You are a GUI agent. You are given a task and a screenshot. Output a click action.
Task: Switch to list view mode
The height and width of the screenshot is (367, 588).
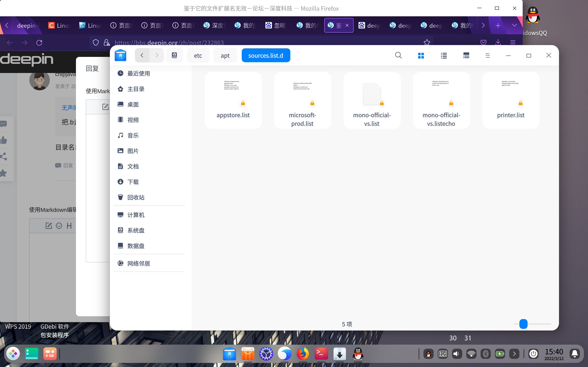(444, 56)
